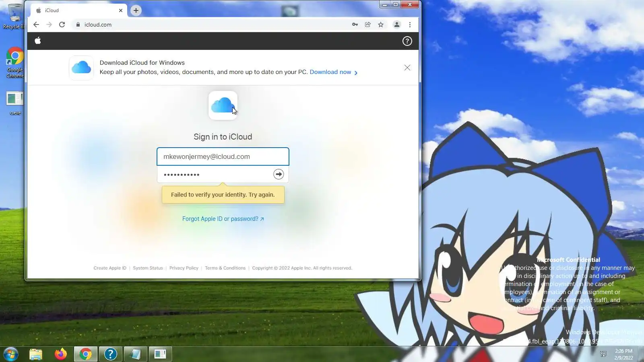Open the iCloud help question mark icon
644x362 pixels.
[407, 41]
